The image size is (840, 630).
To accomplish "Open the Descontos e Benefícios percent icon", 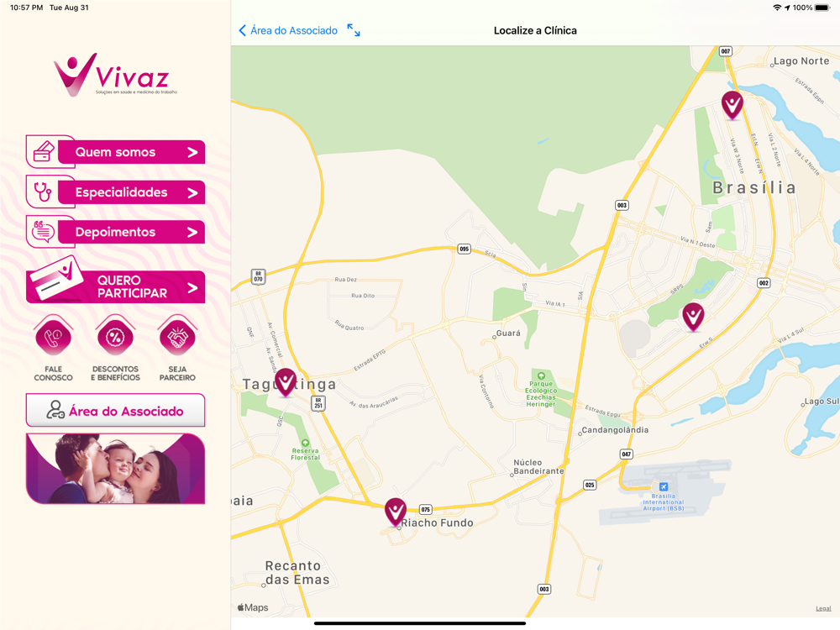I will coord(115,337).
